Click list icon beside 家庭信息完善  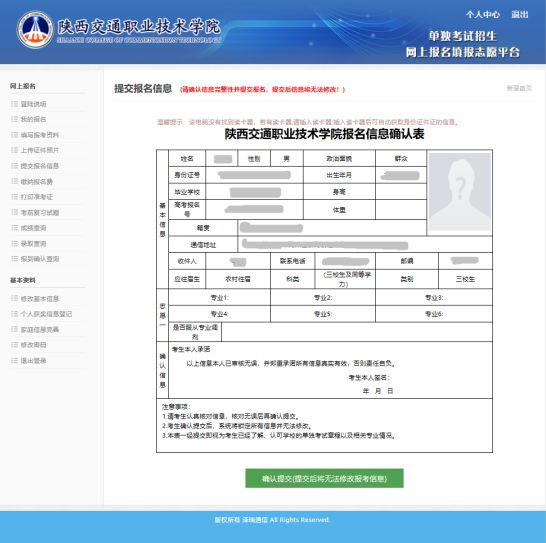15,329
